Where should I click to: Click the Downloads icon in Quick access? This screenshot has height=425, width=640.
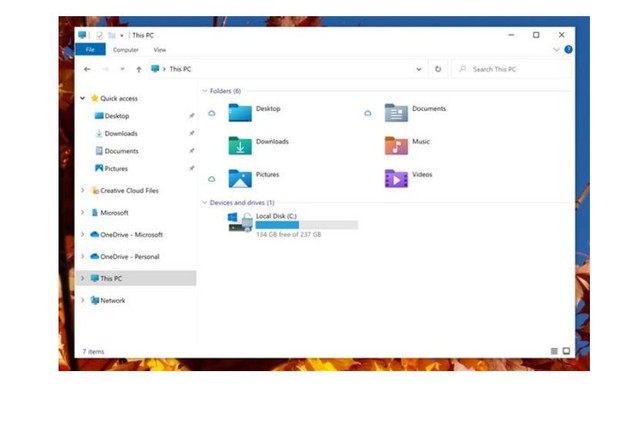99,133
